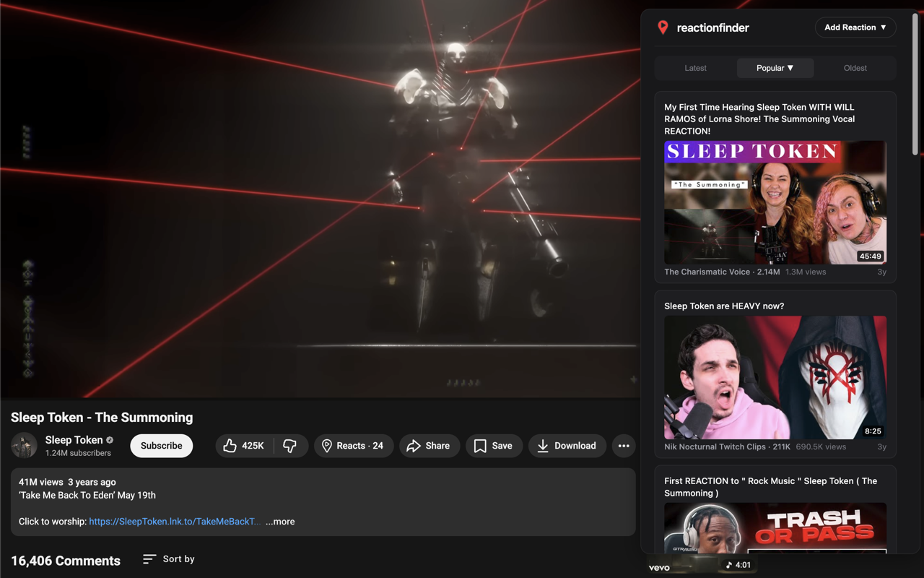Click the Sleep Token channel name
Screen dimensions: 924x578
click(74, 440)
